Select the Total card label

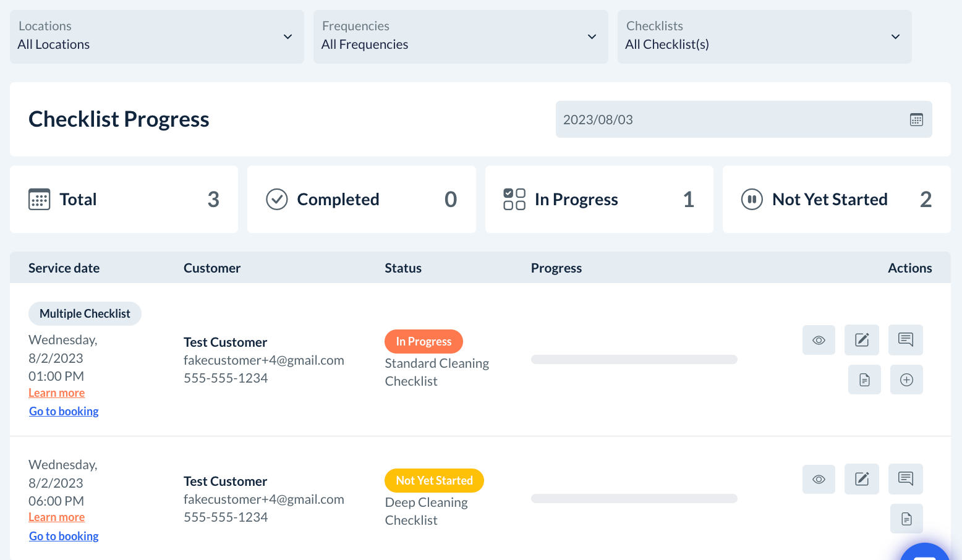click(x=78, y=199)
